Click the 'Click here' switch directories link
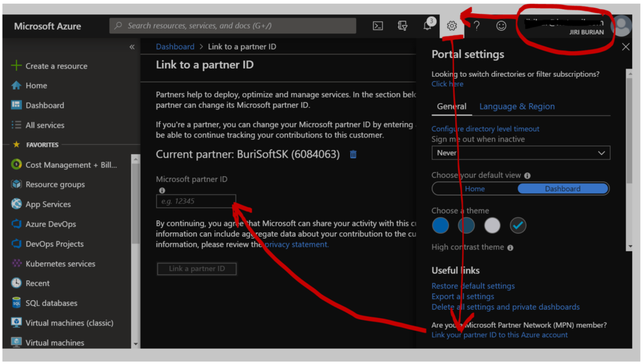Viewport: 644px width, 364px height. tap(447, 84)
